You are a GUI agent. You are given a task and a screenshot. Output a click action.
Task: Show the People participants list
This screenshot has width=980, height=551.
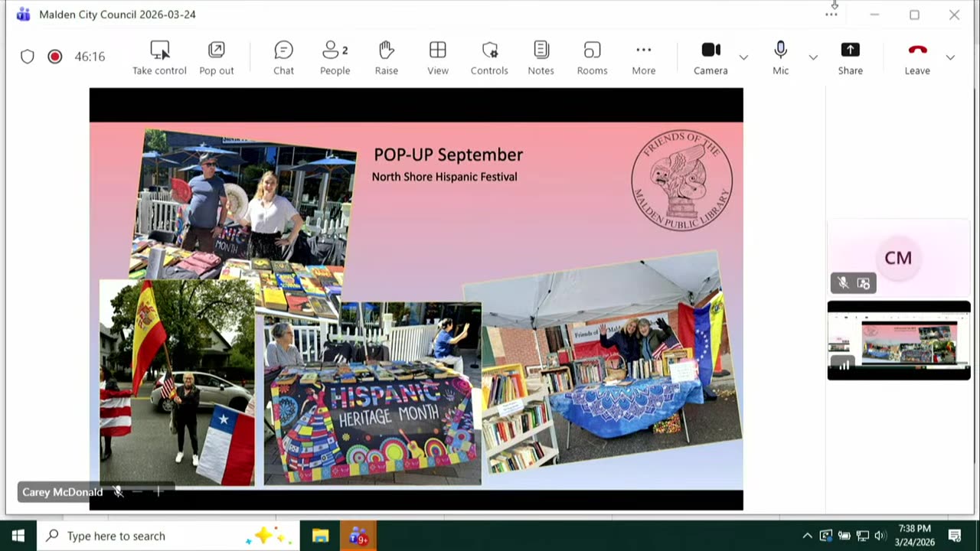tap(335, 57)
